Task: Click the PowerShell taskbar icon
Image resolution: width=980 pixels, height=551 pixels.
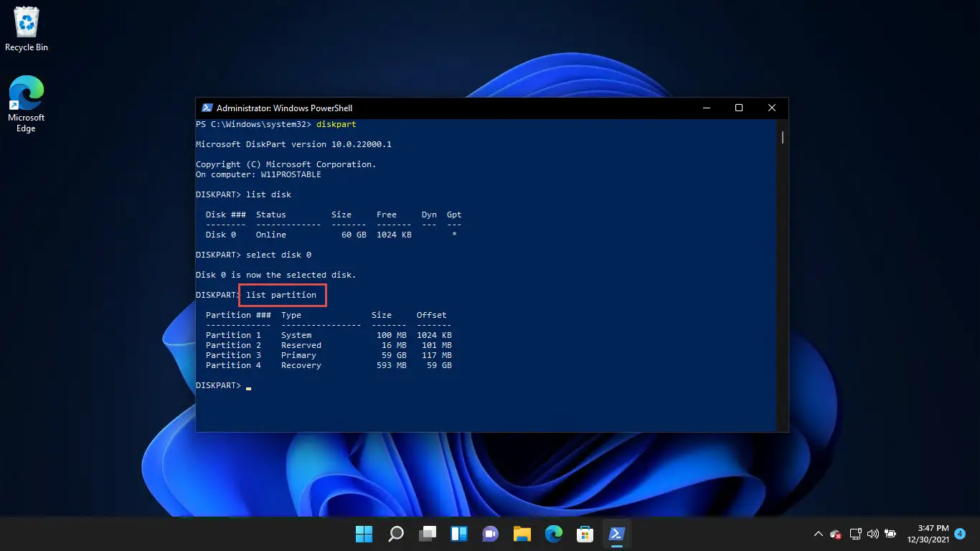Action: [x=616, y=534]
